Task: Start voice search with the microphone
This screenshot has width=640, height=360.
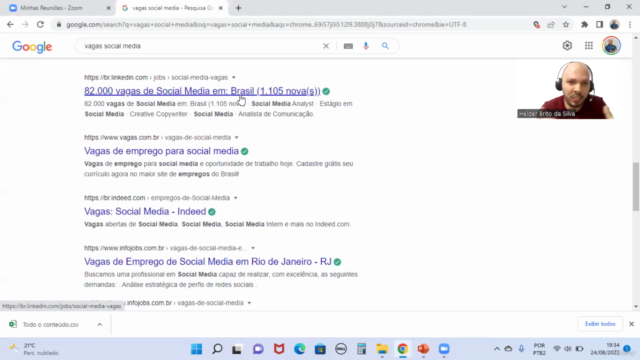Action: coord(366,46)
